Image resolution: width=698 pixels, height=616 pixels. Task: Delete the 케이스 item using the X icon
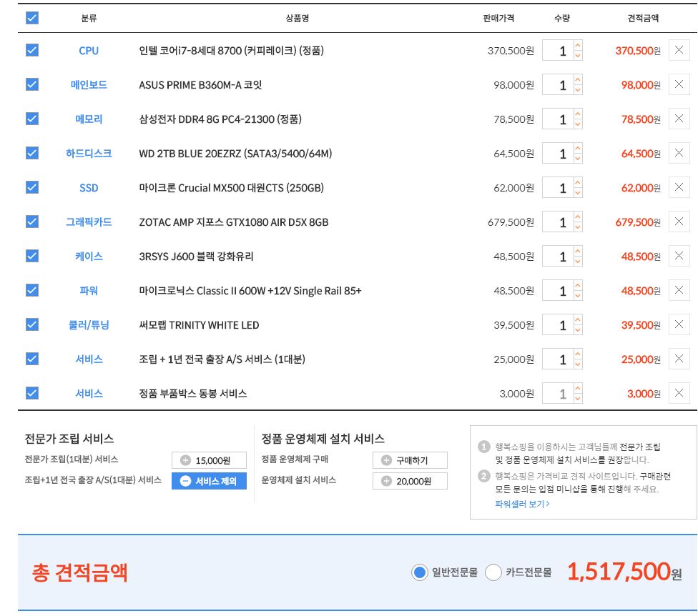[x=679, y=256]
